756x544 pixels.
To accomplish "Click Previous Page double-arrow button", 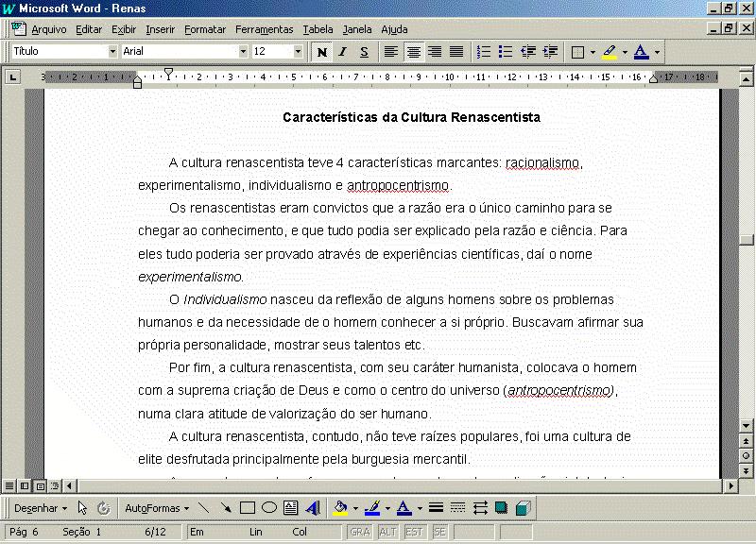I will coord(746,441).
